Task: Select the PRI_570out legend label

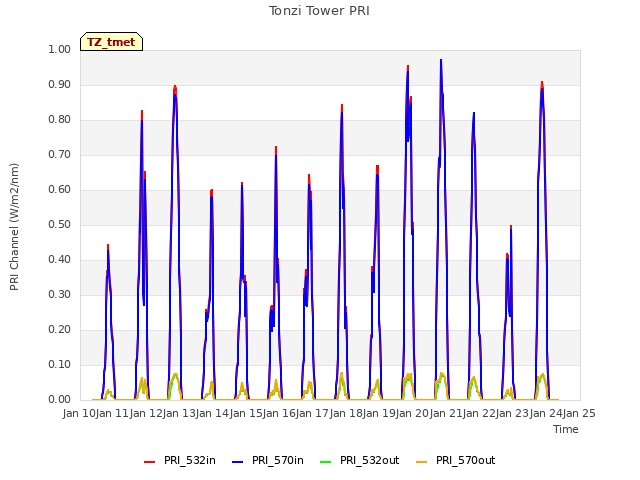Action: 465,460
